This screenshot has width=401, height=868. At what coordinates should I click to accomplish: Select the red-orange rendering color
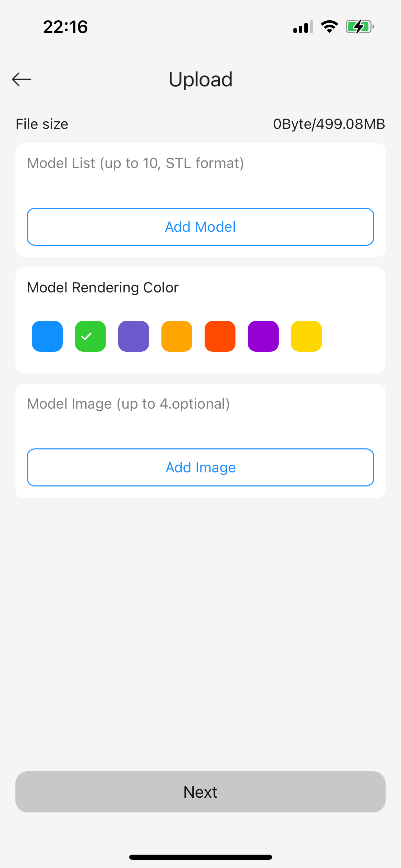coord(220,336)
